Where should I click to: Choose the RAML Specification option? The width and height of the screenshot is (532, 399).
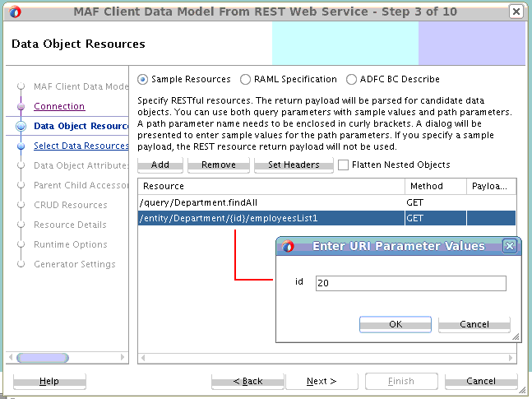[245, 80]
